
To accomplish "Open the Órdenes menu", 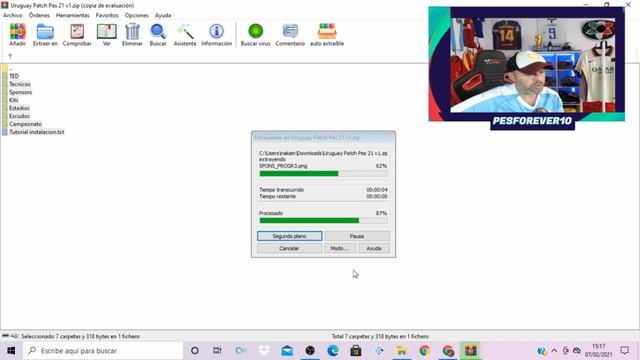I will coord(39,15).
